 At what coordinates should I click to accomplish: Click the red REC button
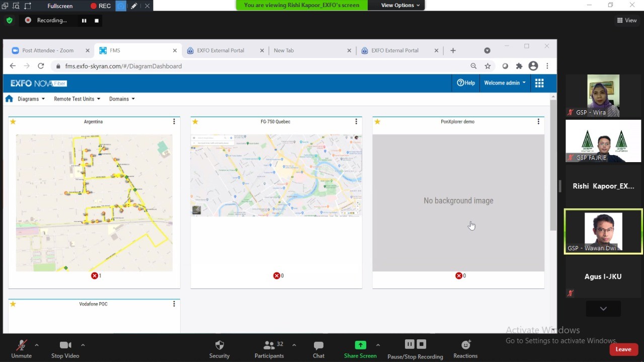click(100, 6)
